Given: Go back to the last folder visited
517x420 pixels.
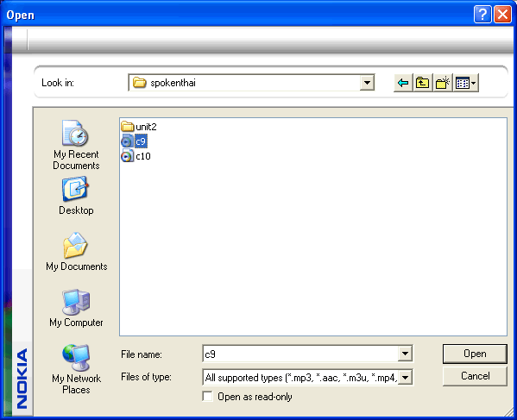Looking at the screenshot, I should [402, 83].
